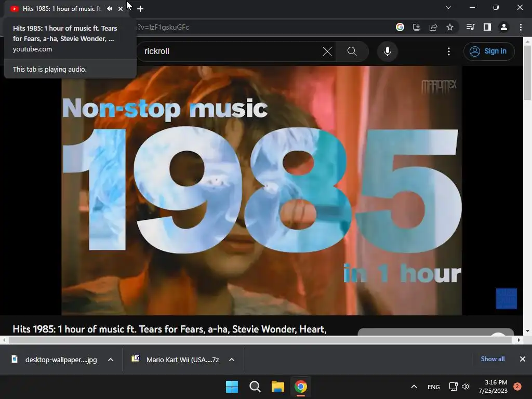Expand options for desktop-wallpaper download
532x399 pixels.
[x=111, y=360]
